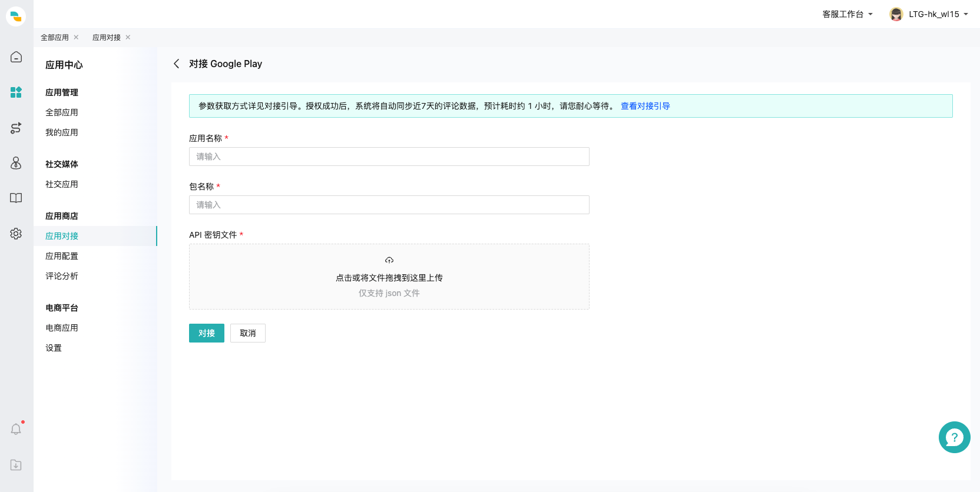This screenshot has height=492, width=980.
Task: Open the customer profile icon in rail
Action: point(16,163)
